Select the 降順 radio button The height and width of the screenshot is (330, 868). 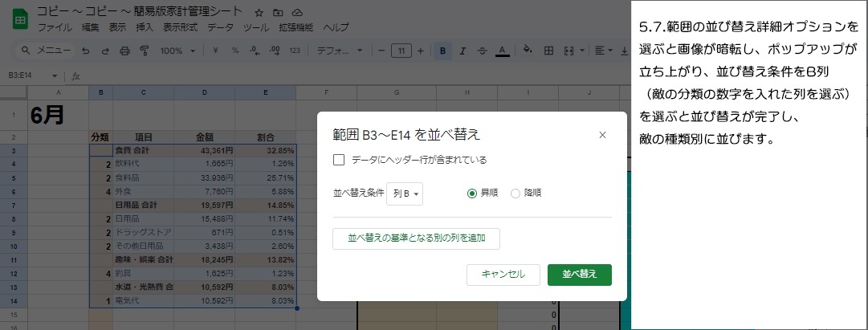pos(516,194)
